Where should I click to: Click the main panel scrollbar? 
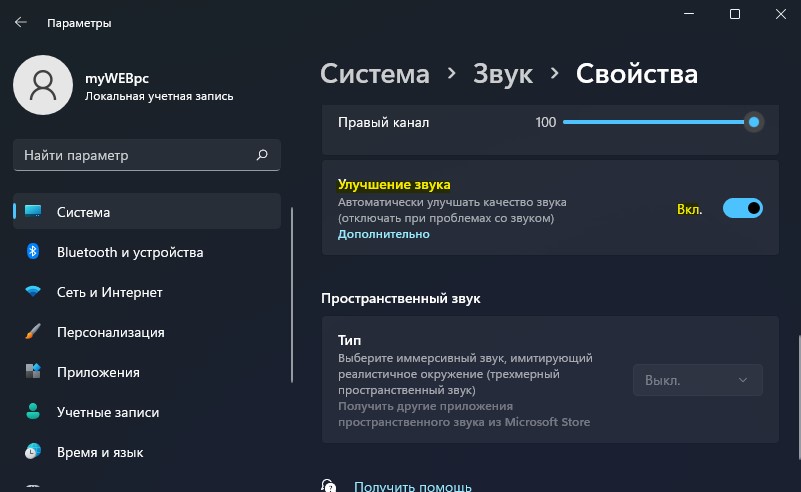pos(799,397)
